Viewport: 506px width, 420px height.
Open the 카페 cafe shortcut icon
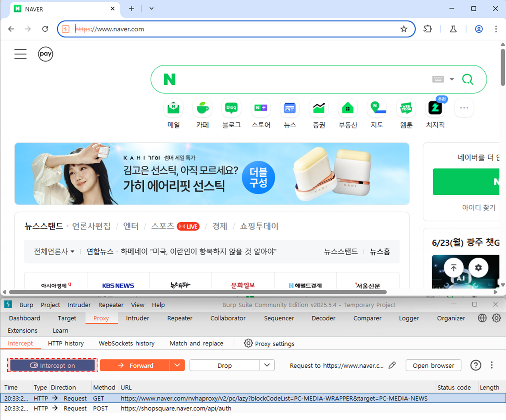click(203, 108)
